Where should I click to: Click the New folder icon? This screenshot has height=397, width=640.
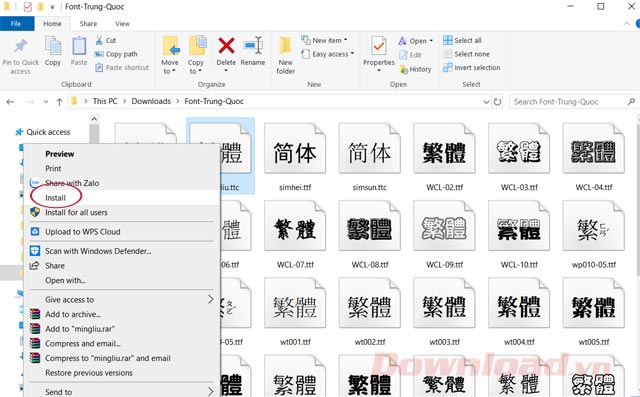click(x=285, y=46)
